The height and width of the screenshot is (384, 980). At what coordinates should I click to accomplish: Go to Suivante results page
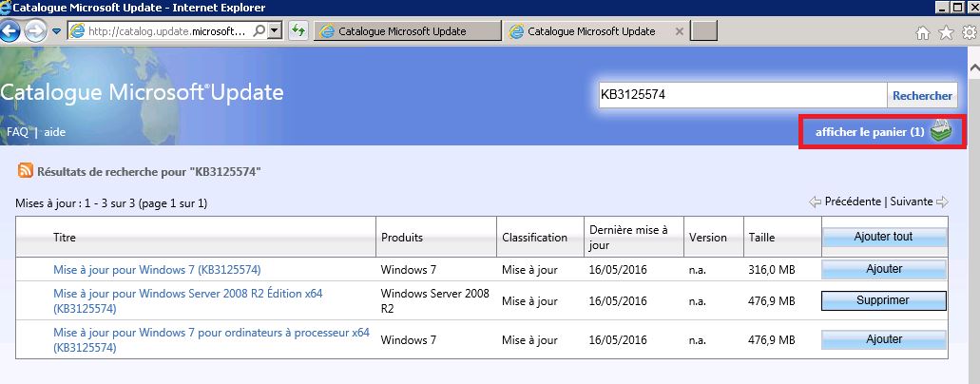912,202
